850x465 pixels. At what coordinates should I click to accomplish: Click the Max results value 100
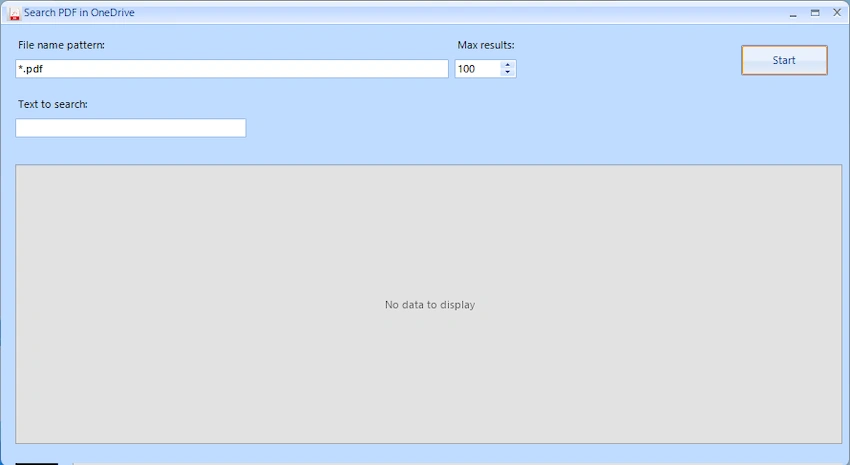(x=466, y=69)
